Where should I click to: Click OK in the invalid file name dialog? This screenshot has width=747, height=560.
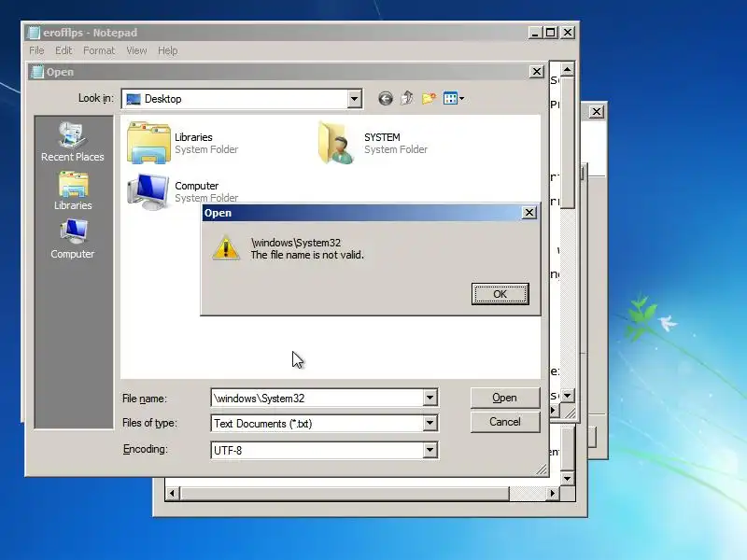(x=500, y=294)
